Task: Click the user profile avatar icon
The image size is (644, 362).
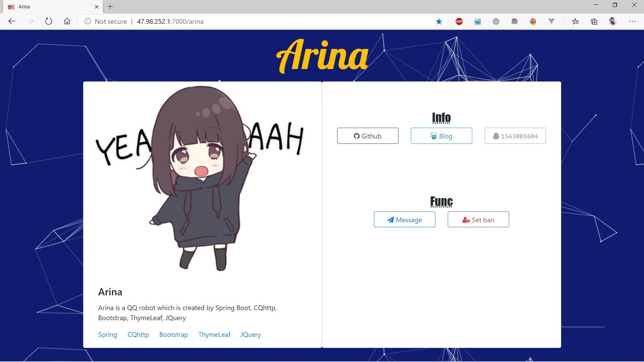Action: pos(613,21)
